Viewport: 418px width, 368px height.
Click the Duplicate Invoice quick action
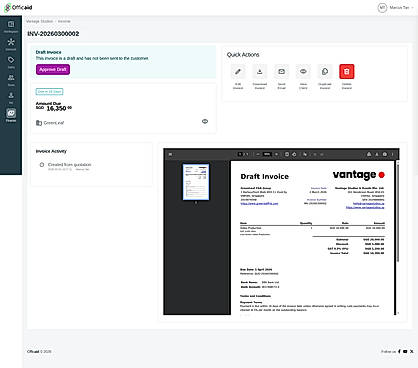click(x=325, y=71)
